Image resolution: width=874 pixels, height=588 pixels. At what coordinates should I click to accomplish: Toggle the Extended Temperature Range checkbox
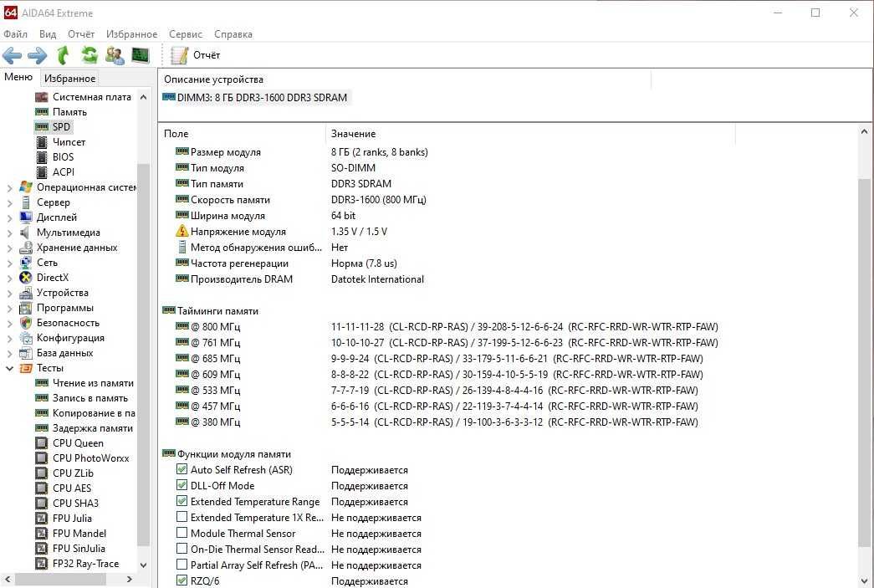click(181, 501)
